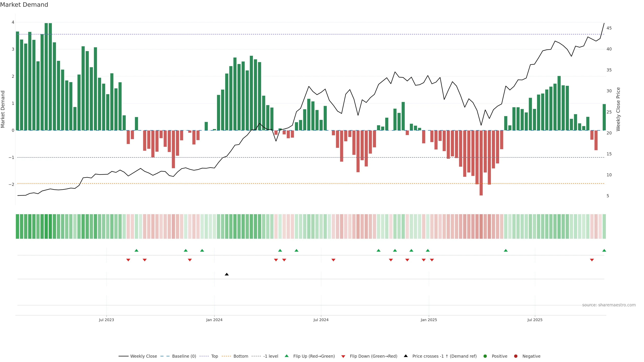The height and width of the screenshot is (362, 644).
Task: Click the red Negative circle legend icon
Action: click(516, 356)
